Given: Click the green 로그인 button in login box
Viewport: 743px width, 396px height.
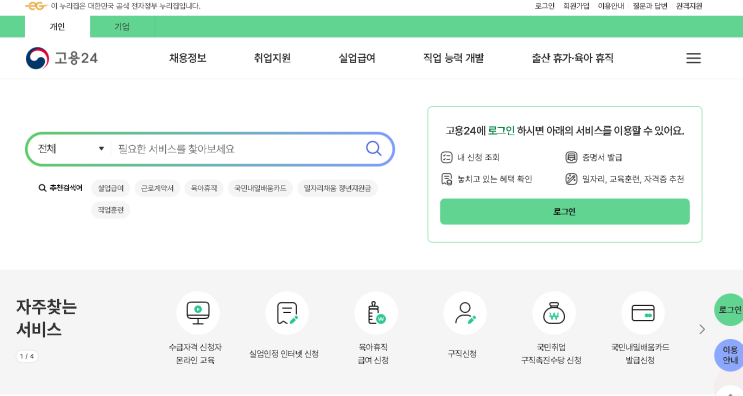Looking at the screenshot, I should click(565, 211).
